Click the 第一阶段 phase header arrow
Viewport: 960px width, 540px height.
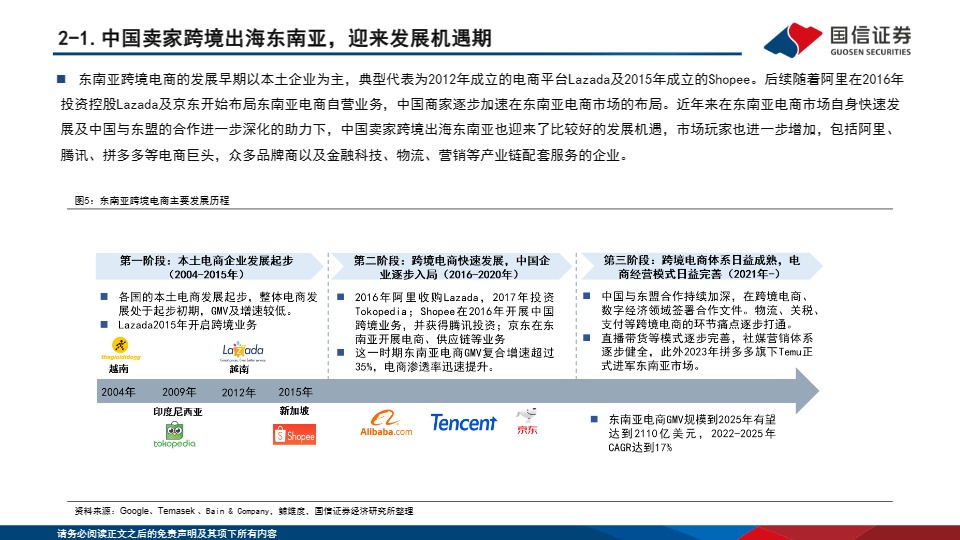tap(209, 267)
